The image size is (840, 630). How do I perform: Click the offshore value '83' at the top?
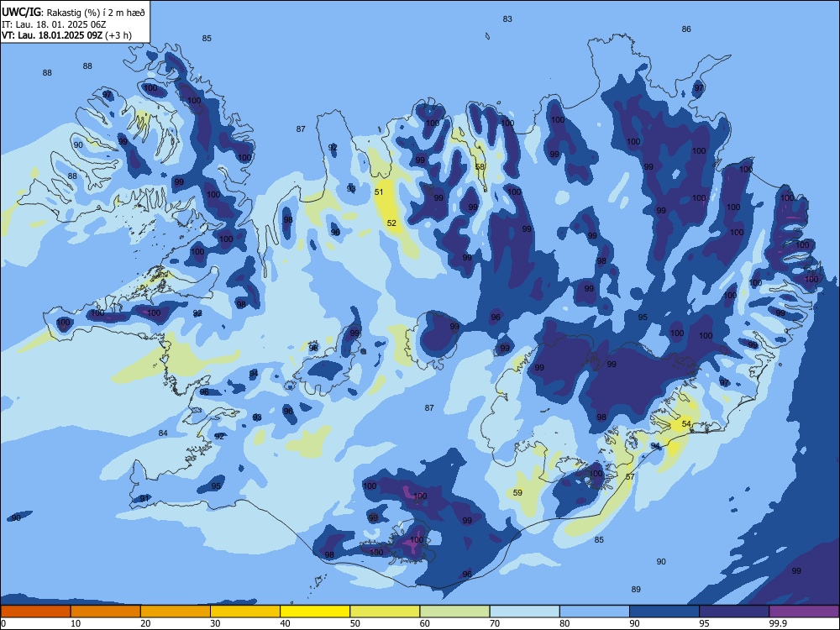click(507, 18)
